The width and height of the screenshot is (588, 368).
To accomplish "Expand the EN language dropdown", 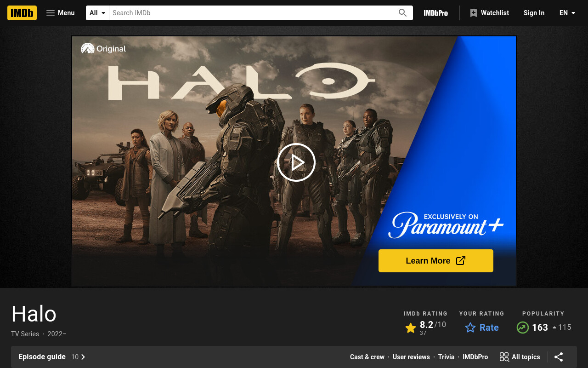I will tap(568, 13).
